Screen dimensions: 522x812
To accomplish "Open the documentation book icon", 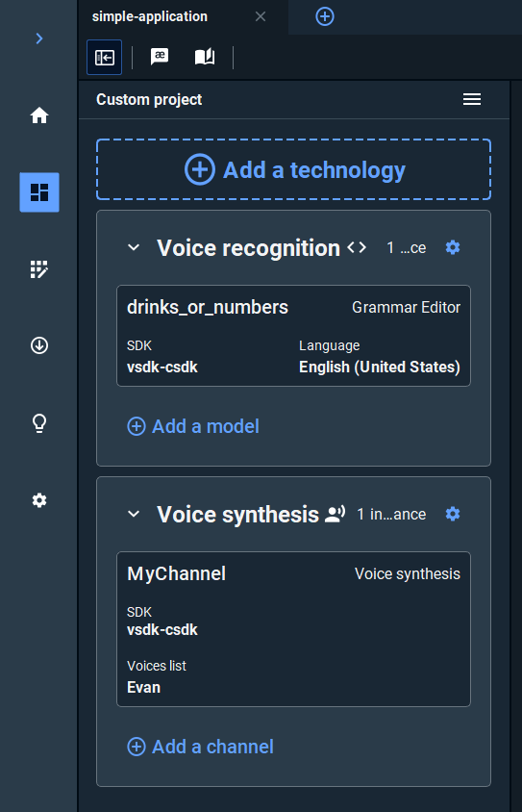I will 205,57.
